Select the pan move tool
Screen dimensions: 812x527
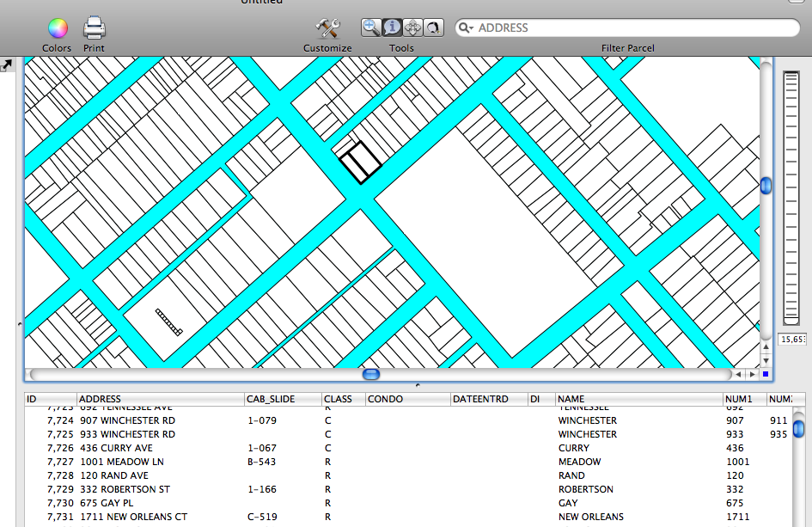coord(412,28)
